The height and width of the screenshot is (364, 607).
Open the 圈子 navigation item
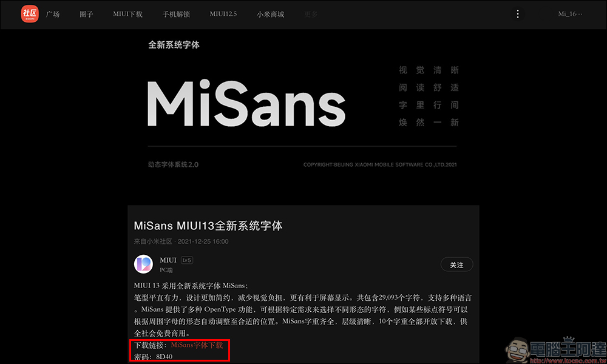click(x=86, y=15)
